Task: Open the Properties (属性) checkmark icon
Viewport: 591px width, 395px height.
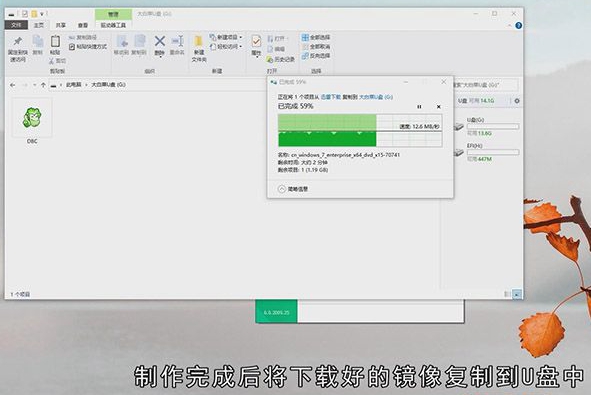Action: tap(256, 41)
